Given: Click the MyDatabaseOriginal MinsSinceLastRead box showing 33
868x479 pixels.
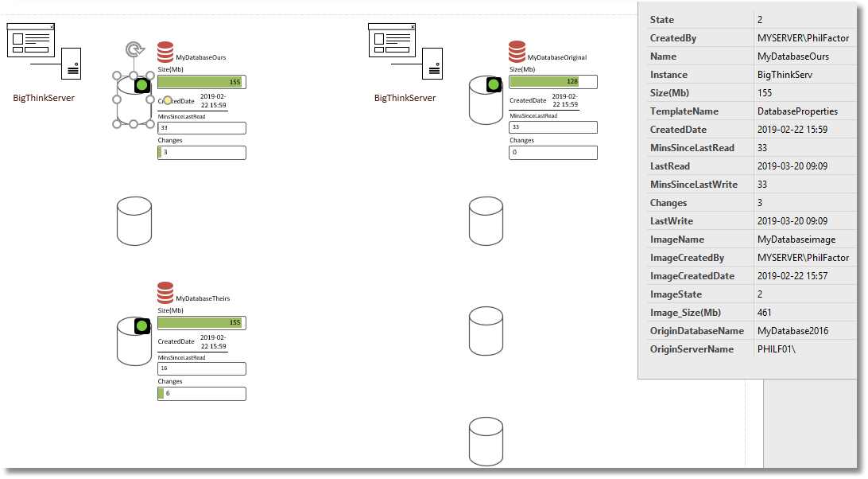Looking at the screenshot, I should tap(553, 127).
